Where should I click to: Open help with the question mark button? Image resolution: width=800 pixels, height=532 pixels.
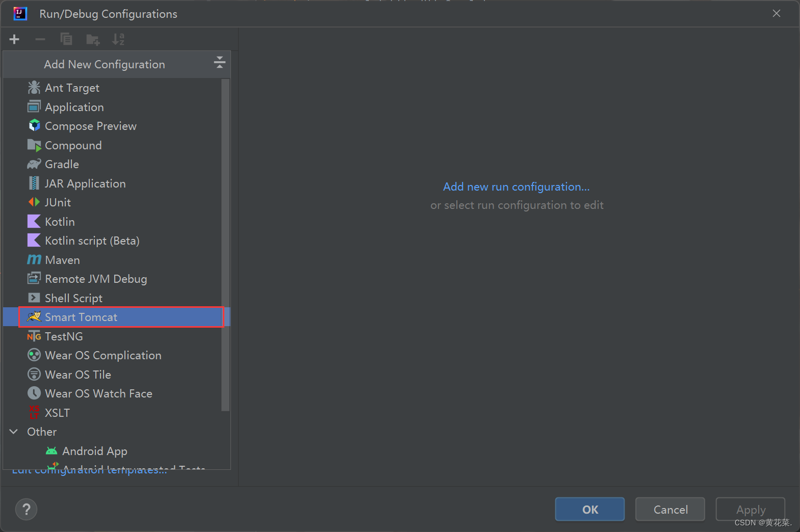(x=27, y=509)
